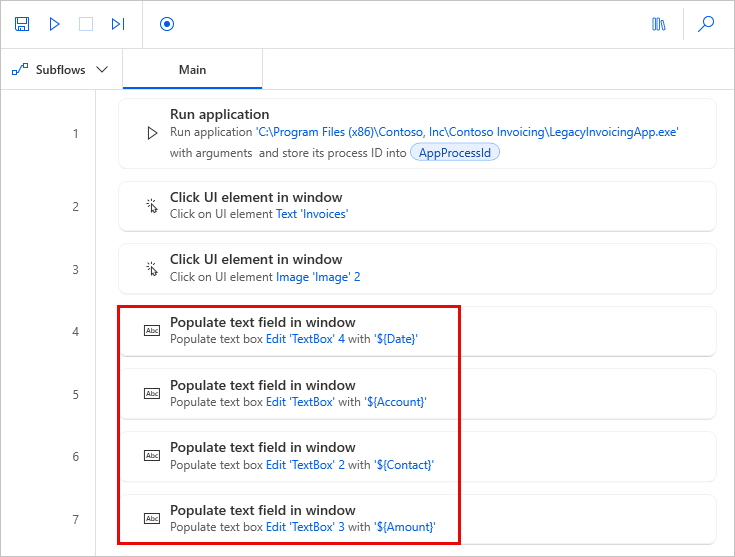Click Edit 'TextBox' link in the ${Account} action
This screenshot has width=735, height=557.
[300, 402]
